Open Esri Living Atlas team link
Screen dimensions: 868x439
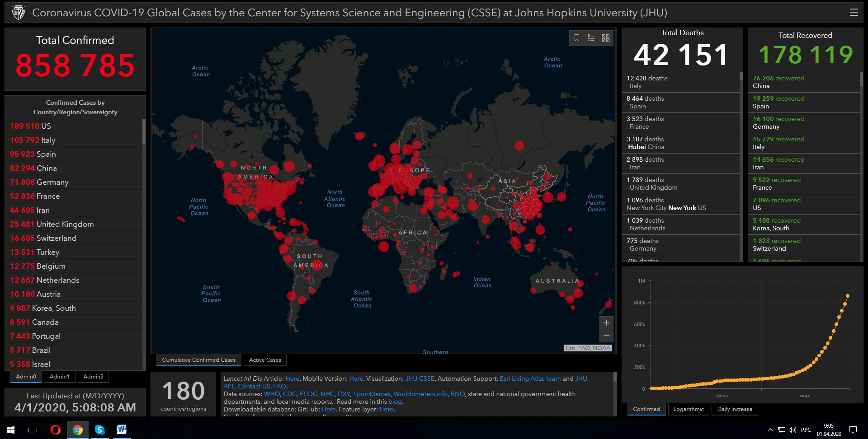coord(530,378)
